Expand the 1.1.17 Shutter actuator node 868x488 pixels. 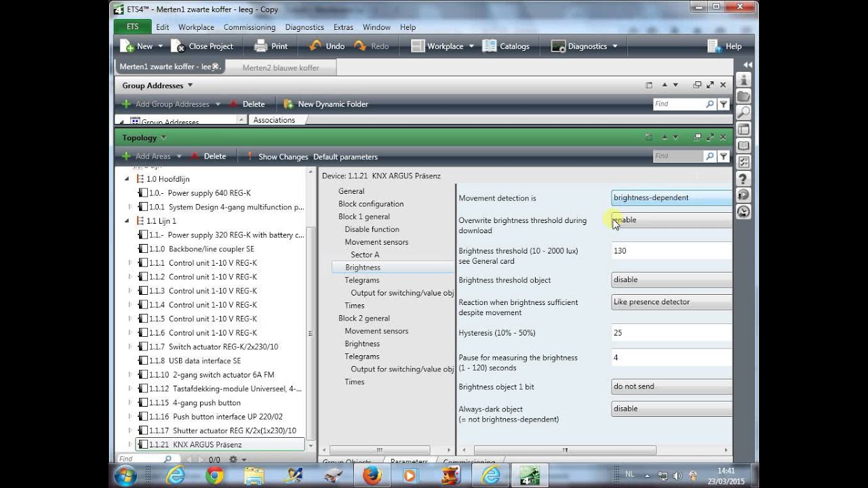pyautogui.click(x=130, y=430)
